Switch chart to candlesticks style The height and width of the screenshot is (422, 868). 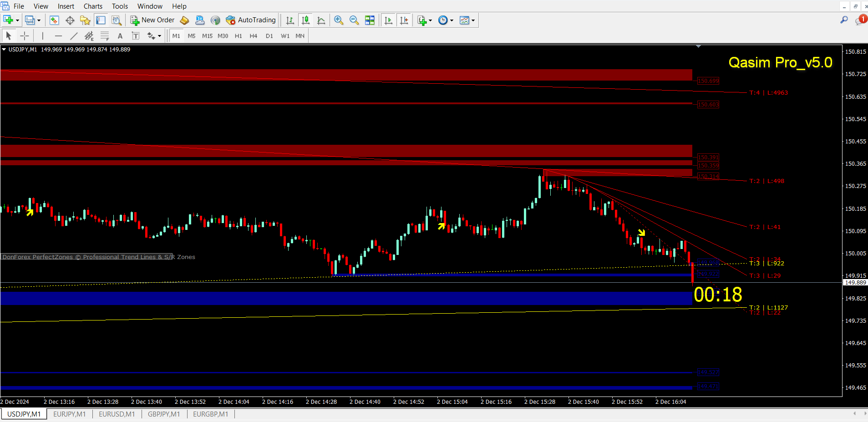pyautogui.click(x=305, y=20)
